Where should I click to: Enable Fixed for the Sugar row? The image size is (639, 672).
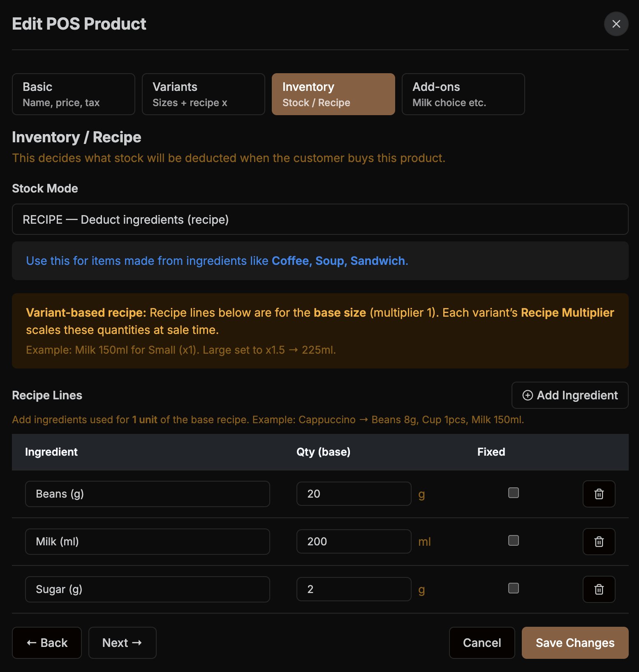click(x=513, y=588)
